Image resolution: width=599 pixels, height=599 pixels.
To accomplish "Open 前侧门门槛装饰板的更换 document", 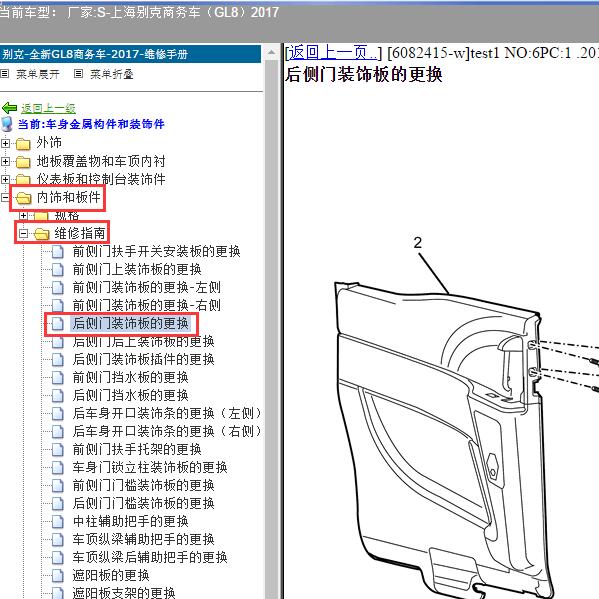I will click(143, 485).
